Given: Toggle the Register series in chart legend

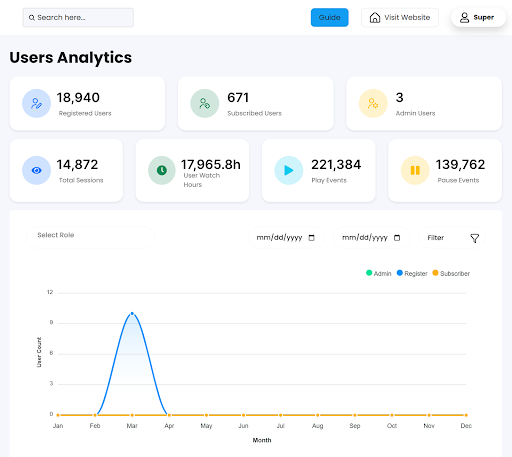Looking at the screenshot, I should point(412,273).
